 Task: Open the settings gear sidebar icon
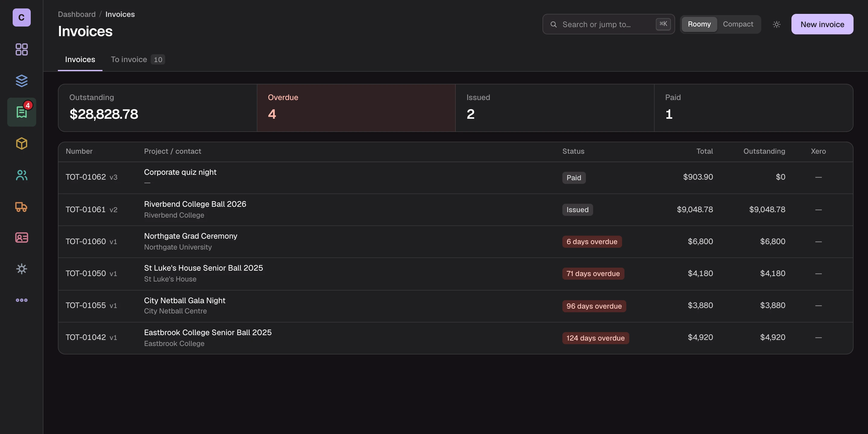coord(22,269)
